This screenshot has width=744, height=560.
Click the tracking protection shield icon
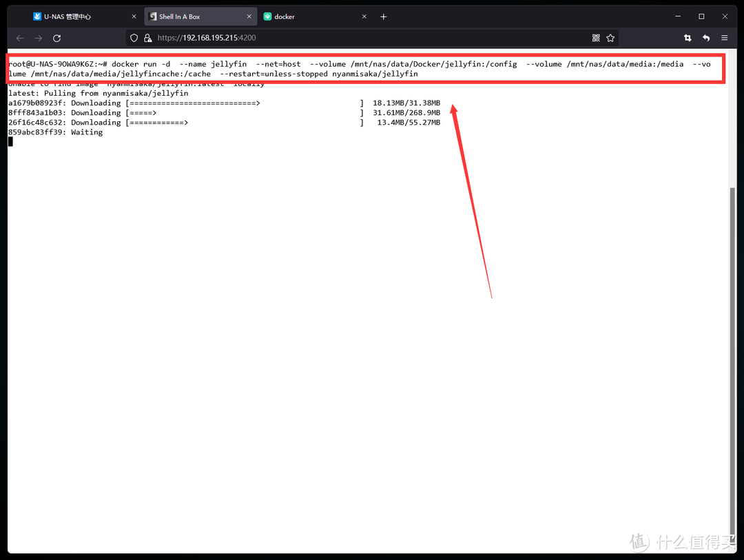coord(134,38)
